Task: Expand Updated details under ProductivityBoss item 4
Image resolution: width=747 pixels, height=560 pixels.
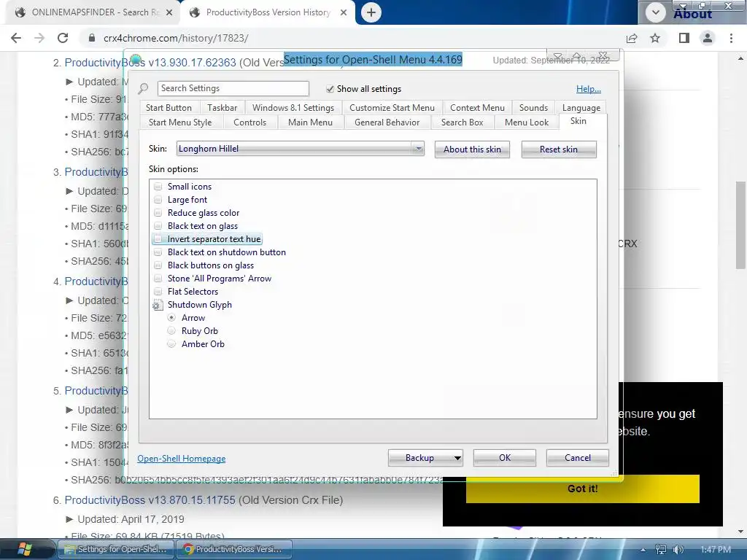Action: 69,300
